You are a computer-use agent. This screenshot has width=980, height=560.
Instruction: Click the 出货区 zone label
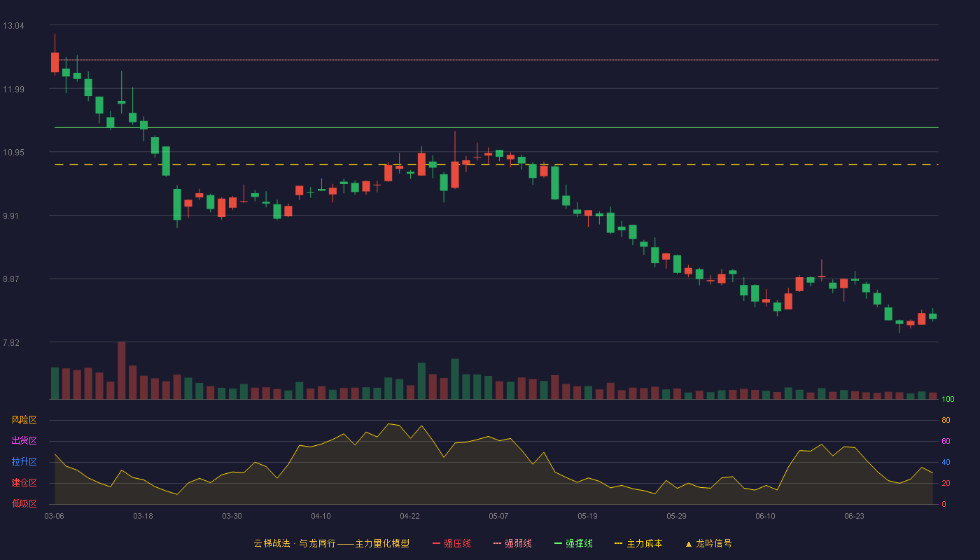[x=24, y=441]
